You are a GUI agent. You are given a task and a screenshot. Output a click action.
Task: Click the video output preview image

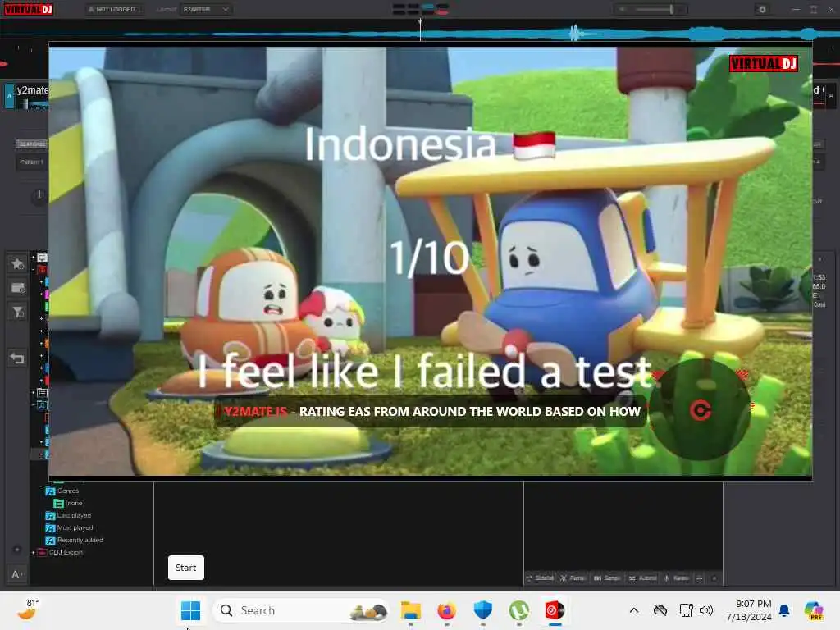(x=430, y=261)
